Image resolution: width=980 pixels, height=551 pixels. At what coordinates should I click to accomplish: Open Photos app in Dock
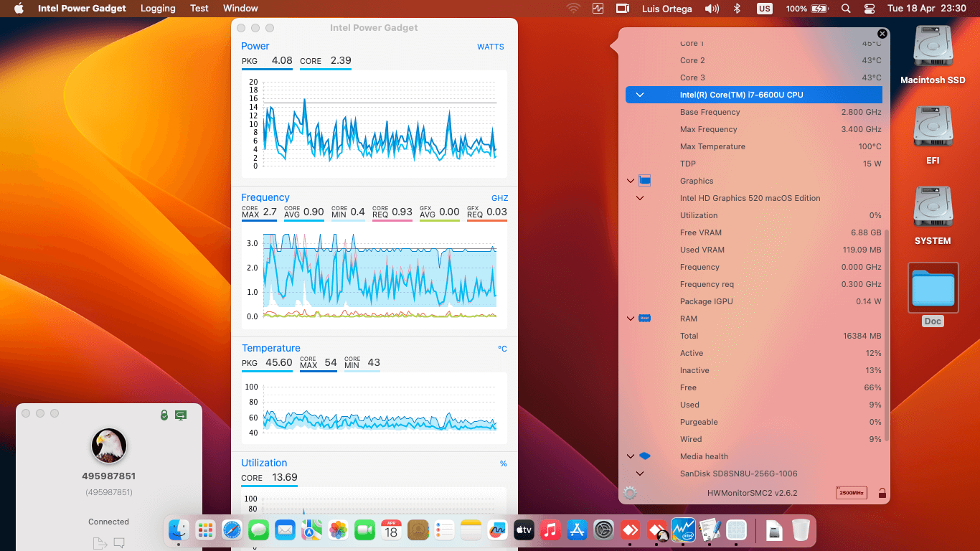tap(338, 530)
